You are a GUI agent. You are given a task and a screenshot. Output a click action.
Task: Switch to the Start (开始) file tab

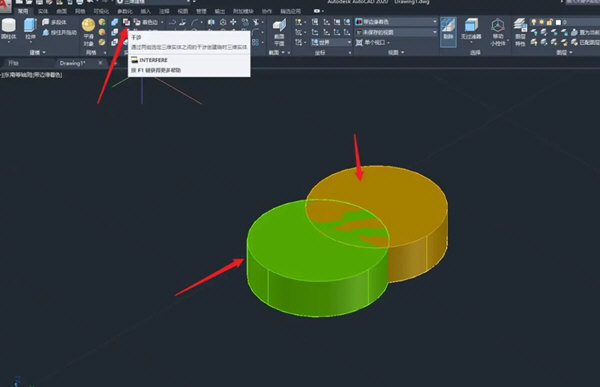tap(13, 63)
